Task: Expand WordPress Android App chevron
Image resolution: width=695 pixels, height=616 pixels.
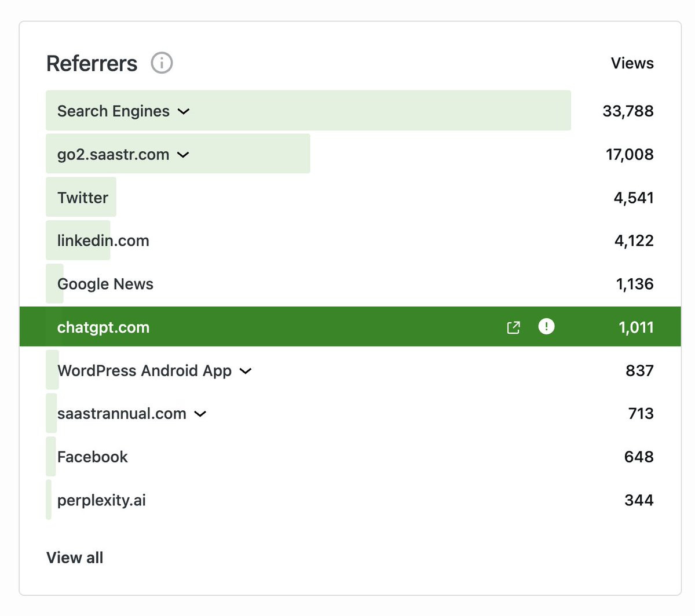Action: coord(246,371)
